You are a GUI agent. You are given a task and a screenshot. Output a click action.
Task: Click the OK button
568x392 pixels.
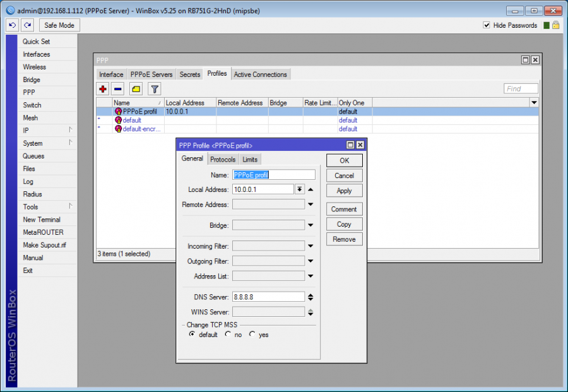coord(344,160)
